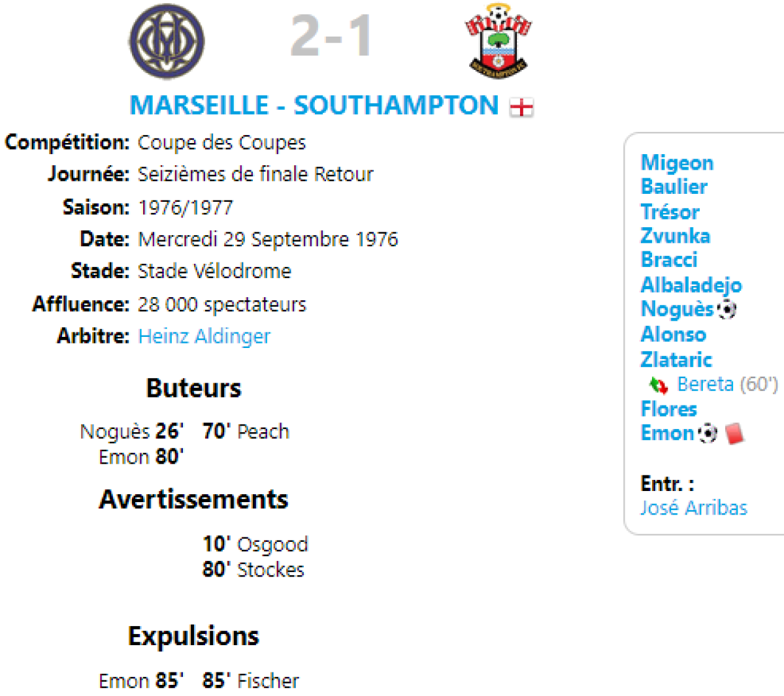Viewport: 784px width, 696px height.
Task: Open the Zlataric player link
Action: coord(676,359)
